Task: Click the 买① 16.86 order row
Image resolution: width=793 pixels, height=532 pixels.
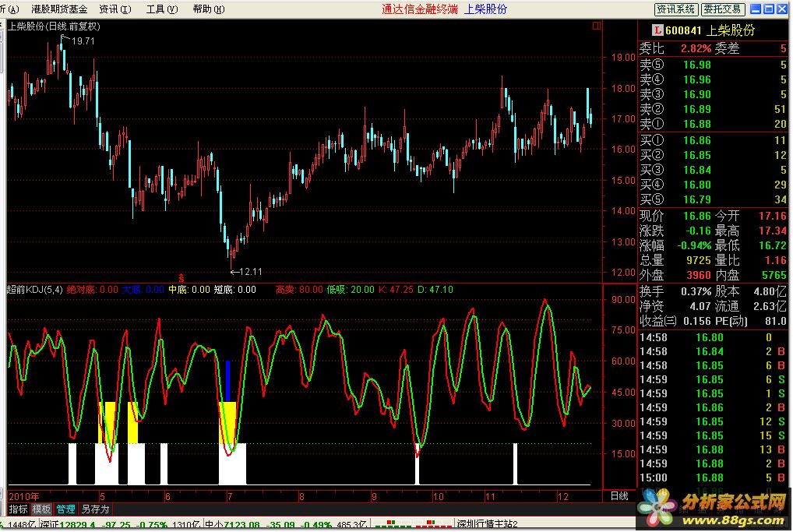Action: point(713,140)
